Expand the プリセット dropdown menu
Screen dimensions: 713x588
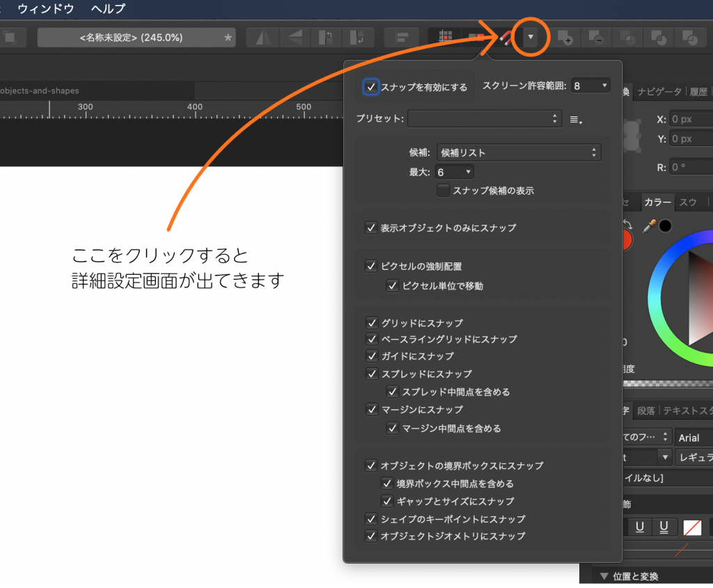(484, 118)
